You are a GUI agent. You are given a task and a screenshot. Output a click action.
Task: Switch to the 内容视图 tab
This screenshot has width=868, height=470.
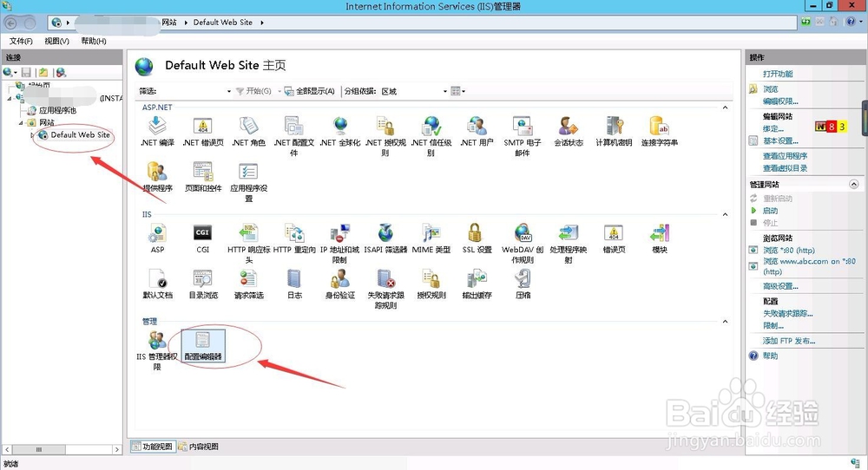(x=199, y=447)
